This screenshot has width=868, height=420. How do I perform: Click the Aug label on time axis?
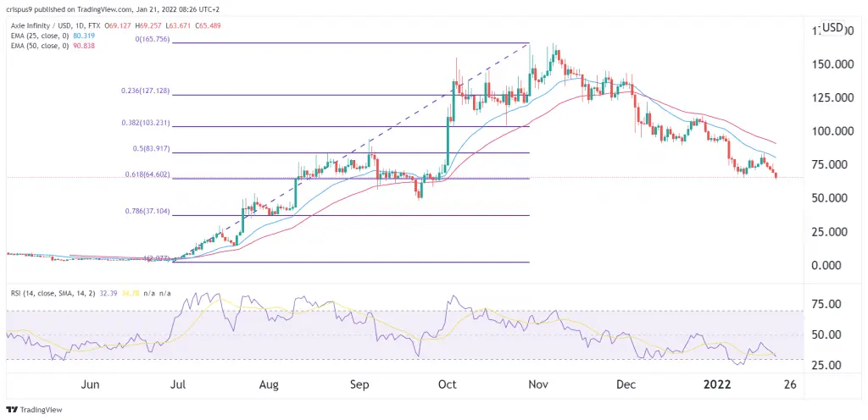click(x=269, y=384)
